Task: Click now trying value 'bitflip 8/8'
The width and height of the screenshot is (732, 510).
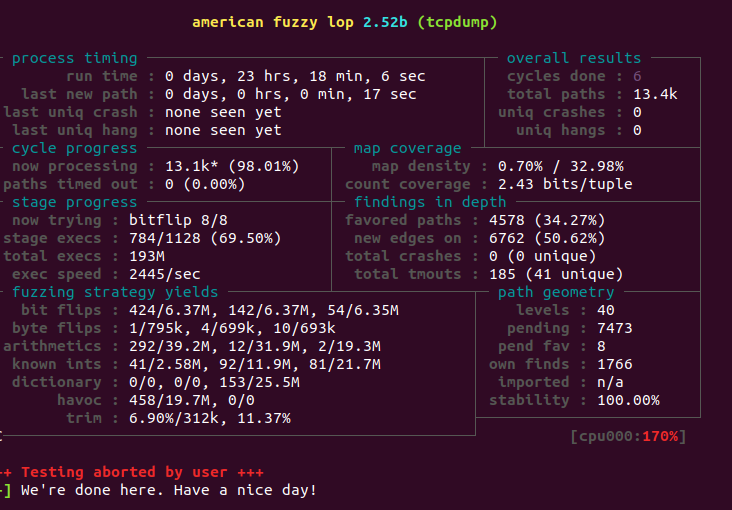Action: 178,220
